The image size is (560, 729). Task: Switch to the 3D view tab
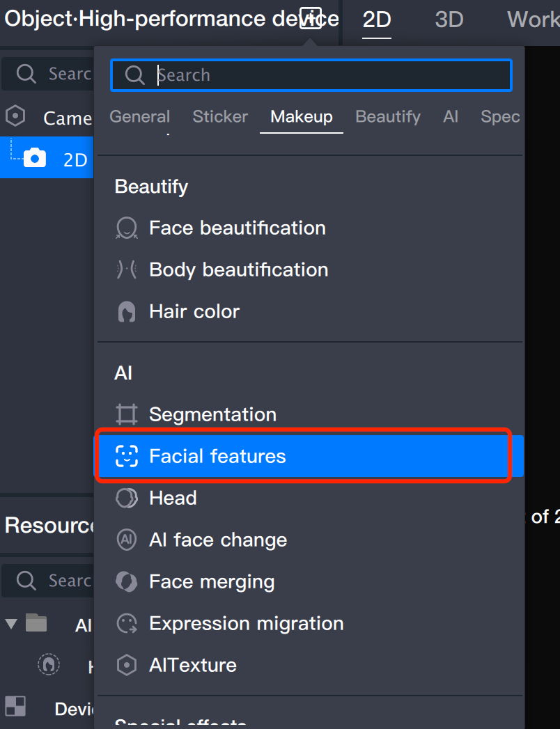pyautogui.click(x=449, y=19)
